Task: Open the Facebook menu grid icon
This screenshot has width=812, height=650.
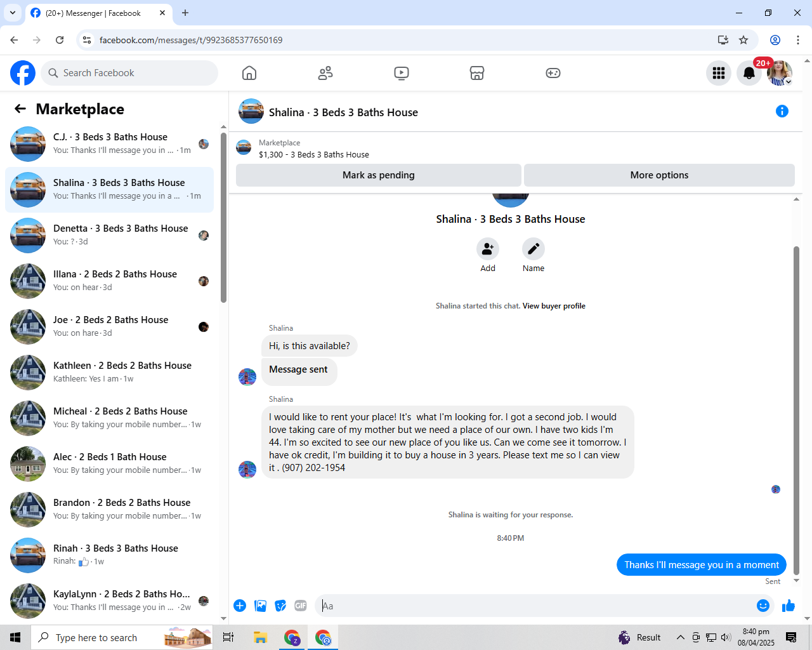Action: point(719,73)
